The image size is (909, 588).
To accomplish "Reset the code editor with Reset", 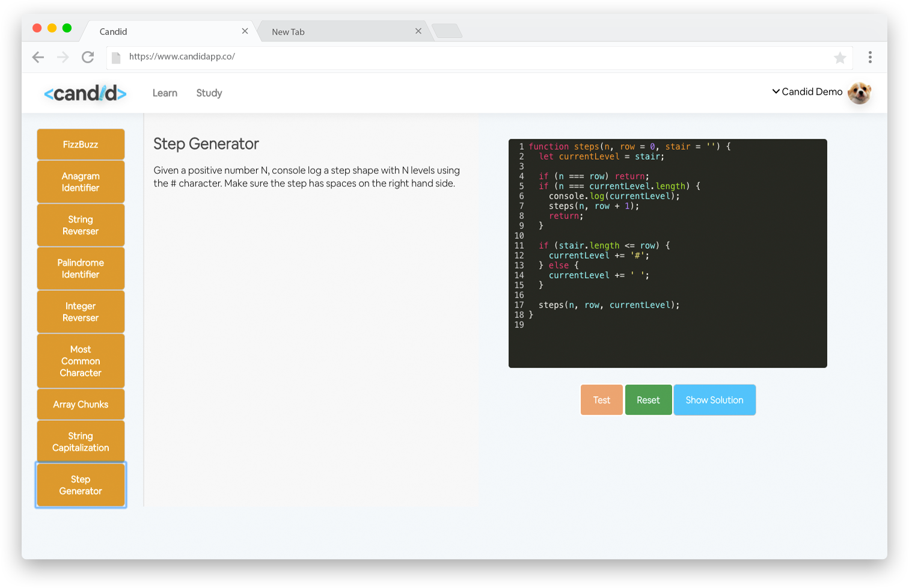I will point(648,400).
